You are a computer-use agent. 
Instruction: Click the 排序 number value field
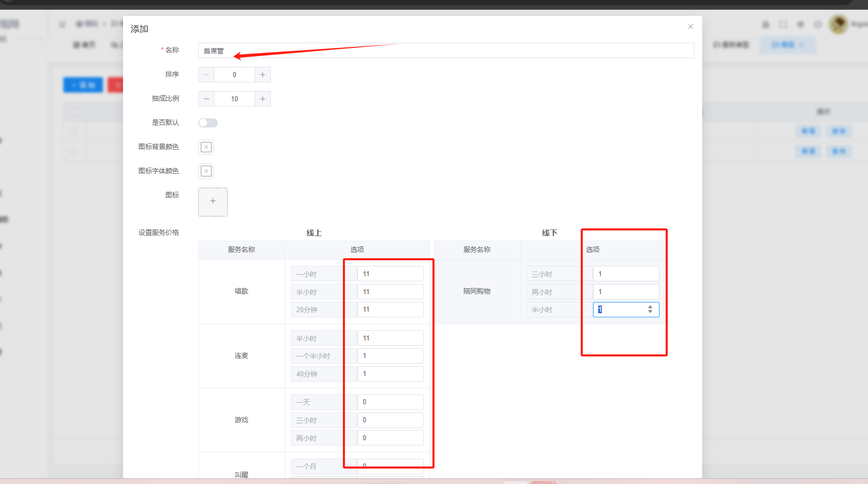(x=234, y=75)
